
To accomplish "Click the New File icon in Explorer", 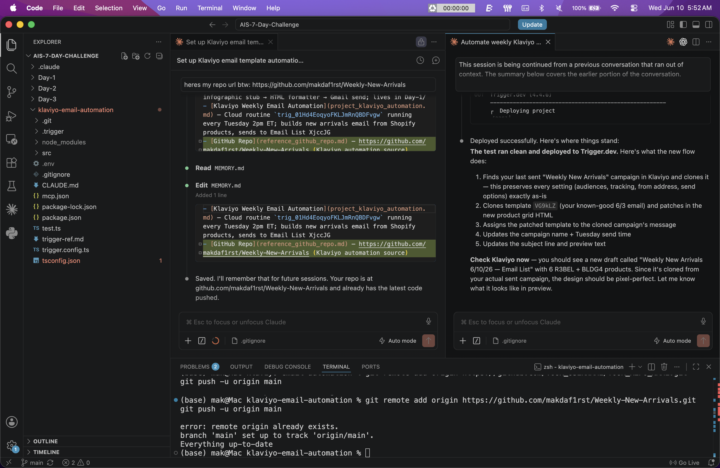I will point(124,56).
